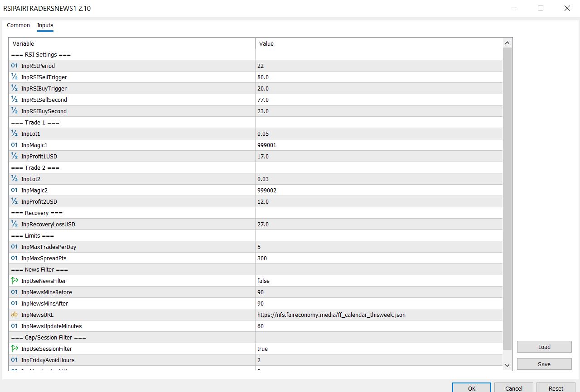Click the integer icon beside InpMaxSpreadPts
This screenshot has width=580, height=392.
point(14,258)
